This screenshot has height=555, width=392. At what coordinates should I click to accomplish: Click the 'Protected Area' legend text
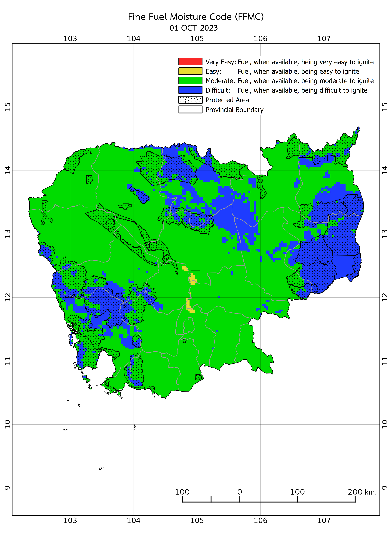[x=227, y=100]
